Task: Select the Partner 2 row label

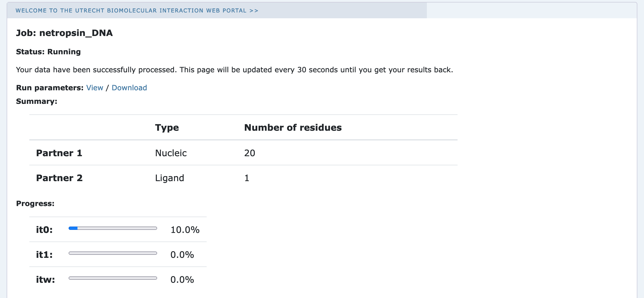Action: pos(59,178)
